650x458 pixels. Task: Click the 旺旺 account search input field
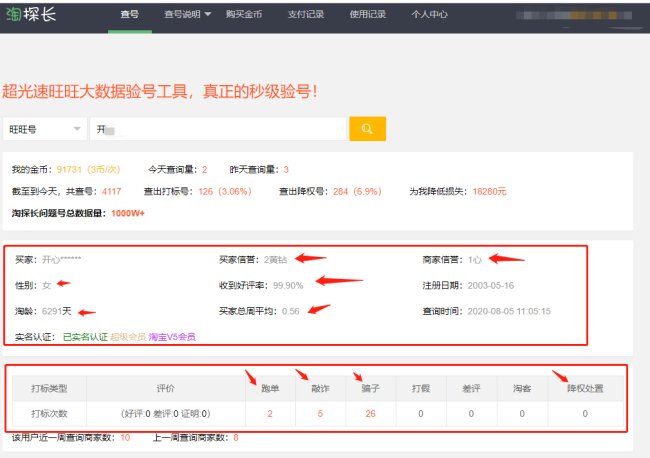[218, 129]
